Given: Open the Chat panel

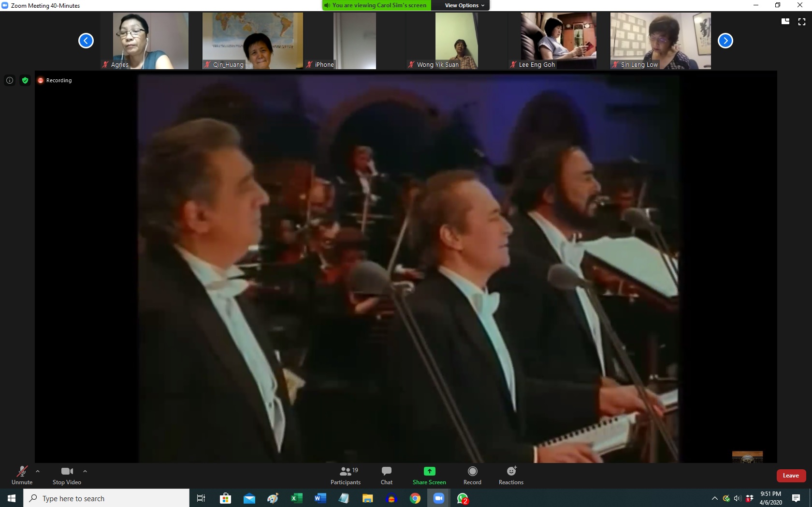Looking at the screenshot, I should pos(386,475).
